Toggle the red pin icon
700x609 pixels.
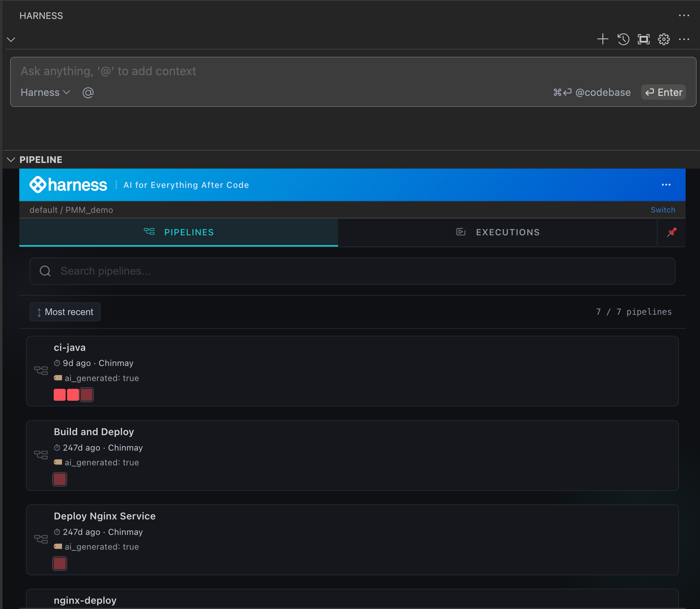point(672,232)
